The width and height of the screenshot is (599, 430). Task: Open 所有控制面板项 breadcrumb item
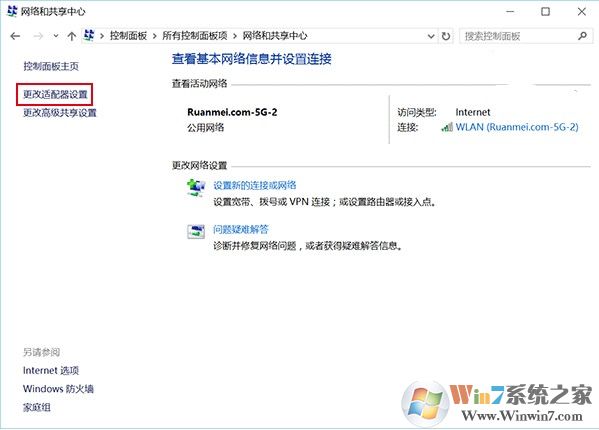(195, 36)
